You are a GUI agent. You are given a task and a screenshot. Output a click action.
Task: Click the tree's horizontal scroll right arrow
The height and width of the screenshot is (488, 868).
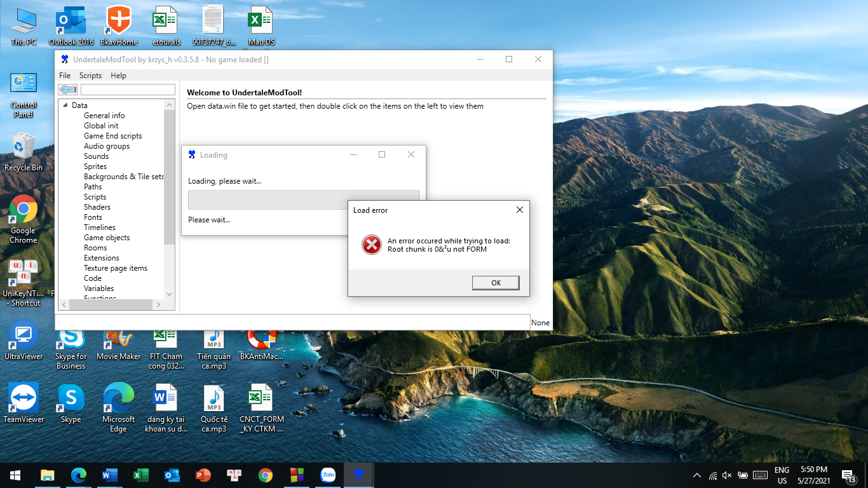pos(159,305)
